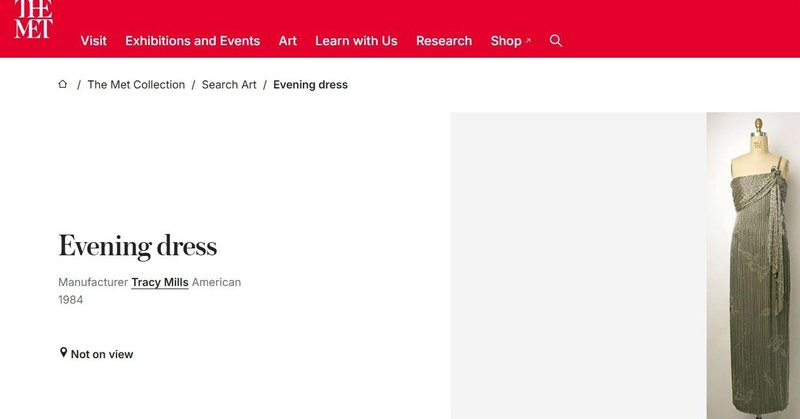Open the Shop link
The width and height of the screenshot is (800, 419).
(x=506, y=41)
